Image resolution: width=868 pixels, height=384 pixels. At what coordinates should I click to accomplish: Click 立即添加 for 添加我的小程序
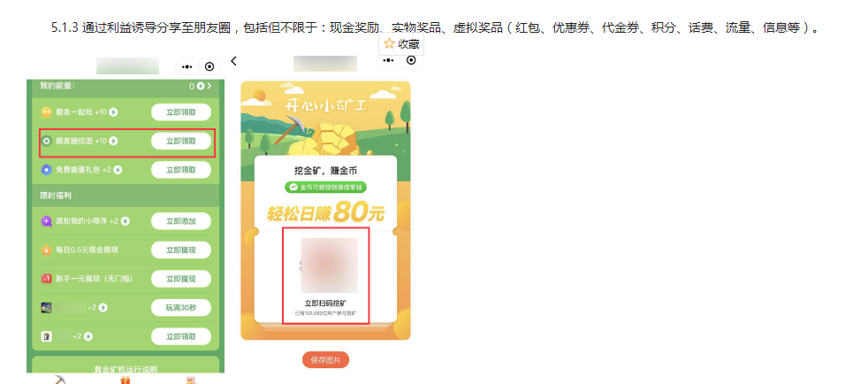point(181,221)
